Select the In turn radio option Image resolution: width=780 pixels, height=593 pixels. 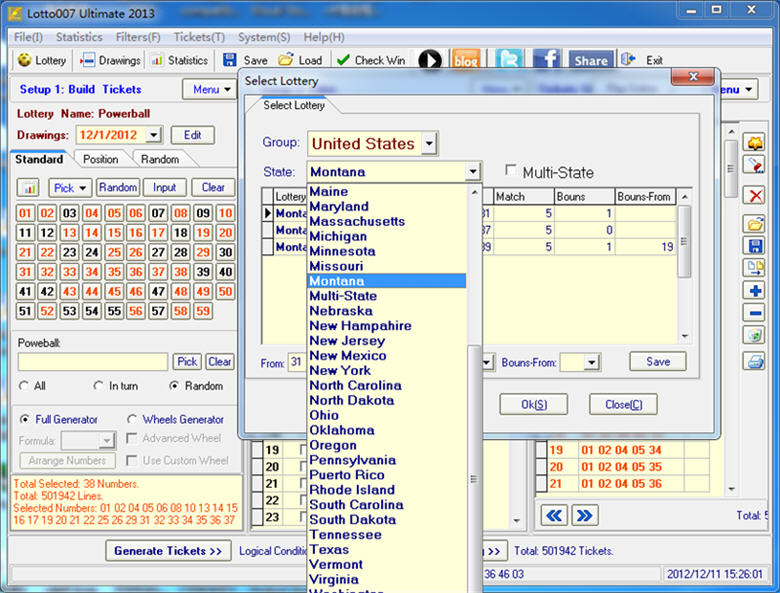tap(98, 386)
